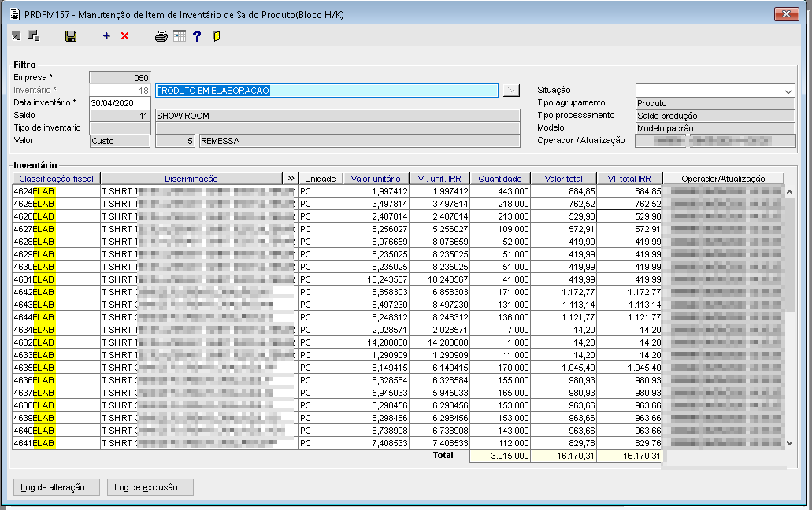Open the calendar grid toolbar icon
The image size is (812, 510).
coord(180,35)
